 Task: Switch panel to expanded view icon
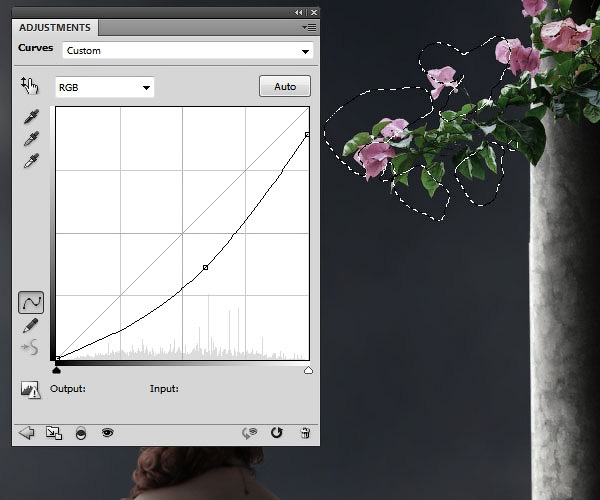click(x=54, y=433)
